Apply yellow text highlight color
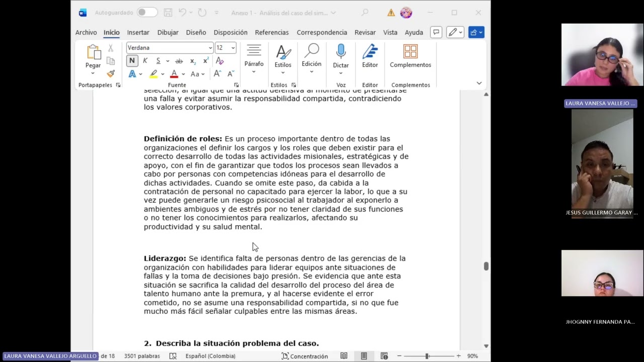Screen dimensions: 644x362 click(153, 74)
